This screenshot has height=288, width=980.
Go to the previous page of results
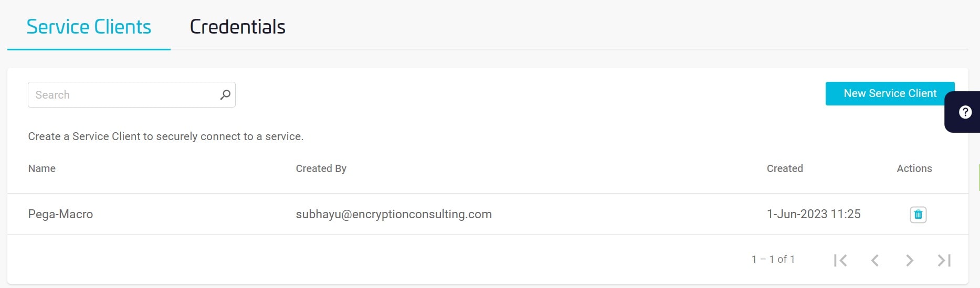point(874,260)
